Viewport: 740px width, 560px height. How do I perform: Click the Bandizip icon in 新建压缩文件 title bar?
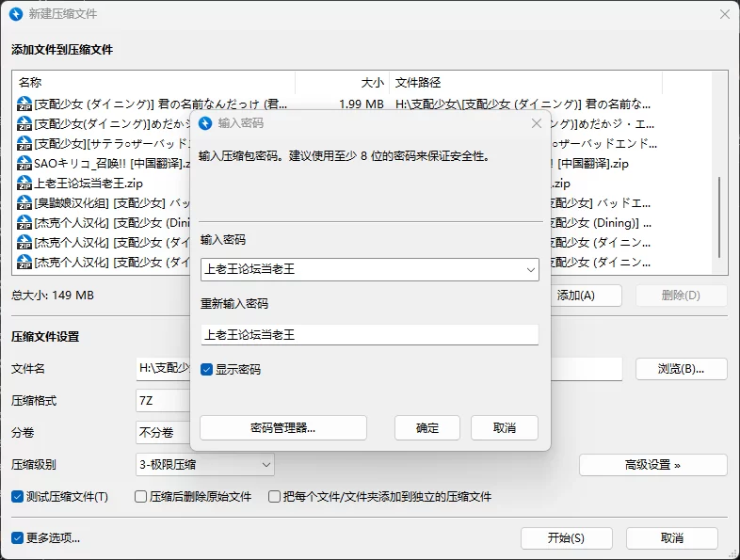pyautogui.click(x=18, y=14)
